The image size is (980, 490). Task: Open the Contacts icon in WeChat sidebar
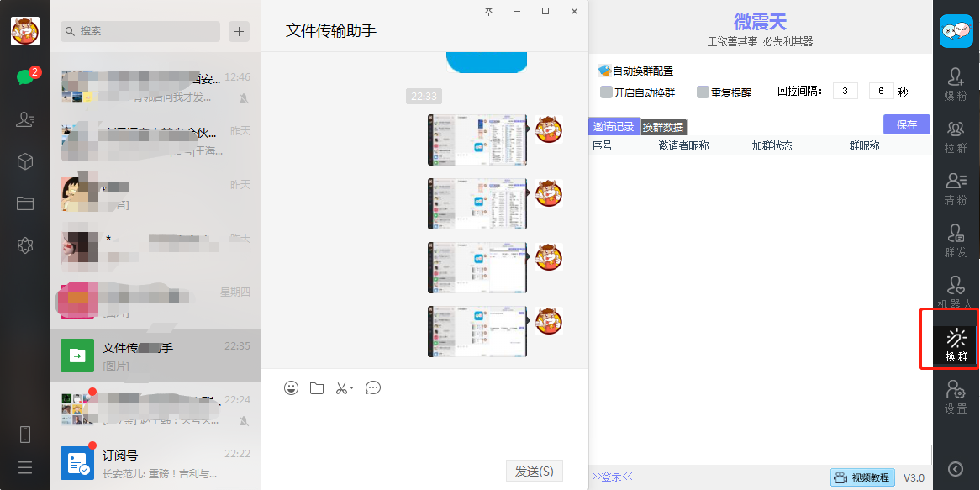tap(25, 119)
